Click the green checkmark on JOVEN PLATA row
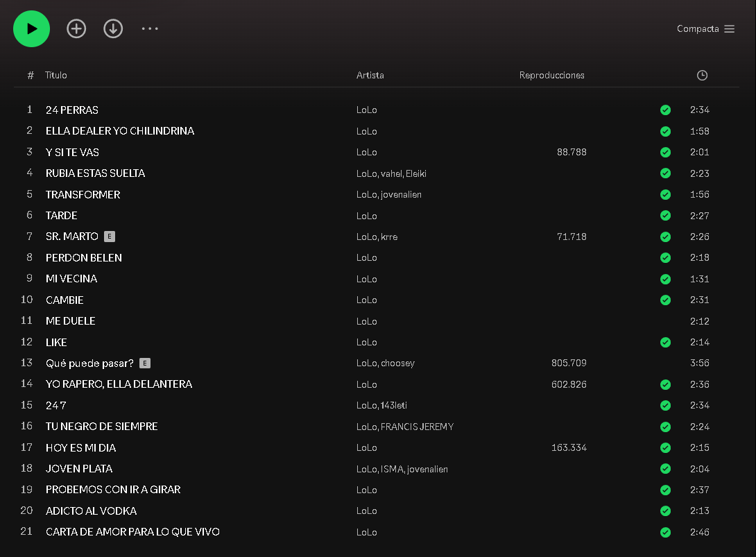 coord(665,469)
